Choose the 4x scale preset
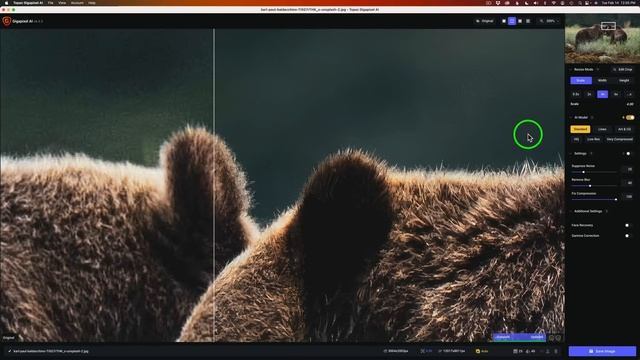 (602, 94)
